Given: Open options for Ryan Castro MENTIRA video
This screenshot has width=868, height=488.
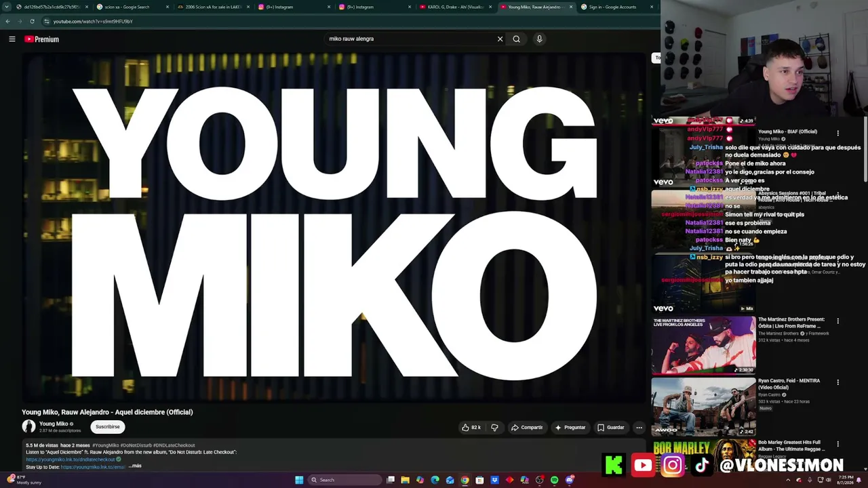Looking at the screenshot, I should pyautogui.click(x=837, y=382).
